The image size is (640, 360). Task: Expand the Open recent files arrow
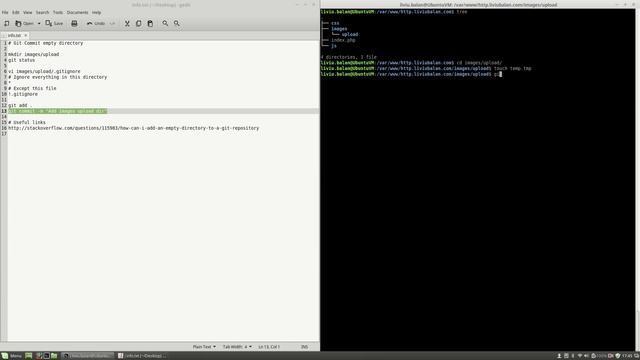(x=39, y=24)
